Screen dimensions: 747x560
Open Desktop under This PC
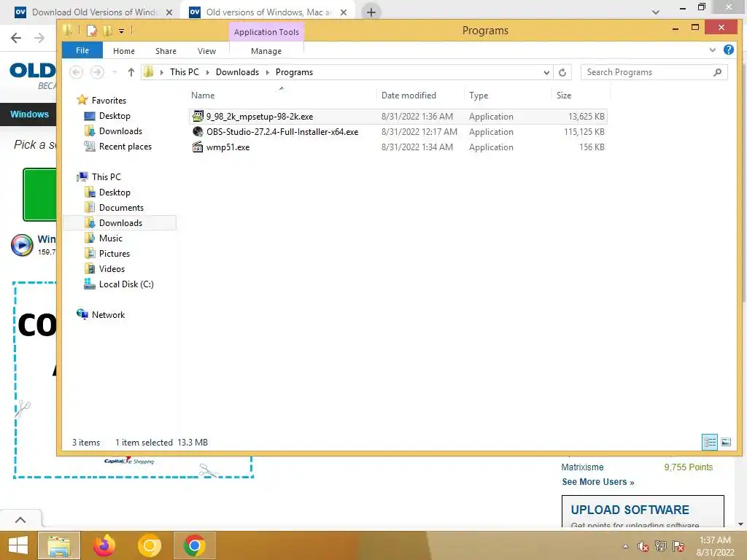point(115,192)
